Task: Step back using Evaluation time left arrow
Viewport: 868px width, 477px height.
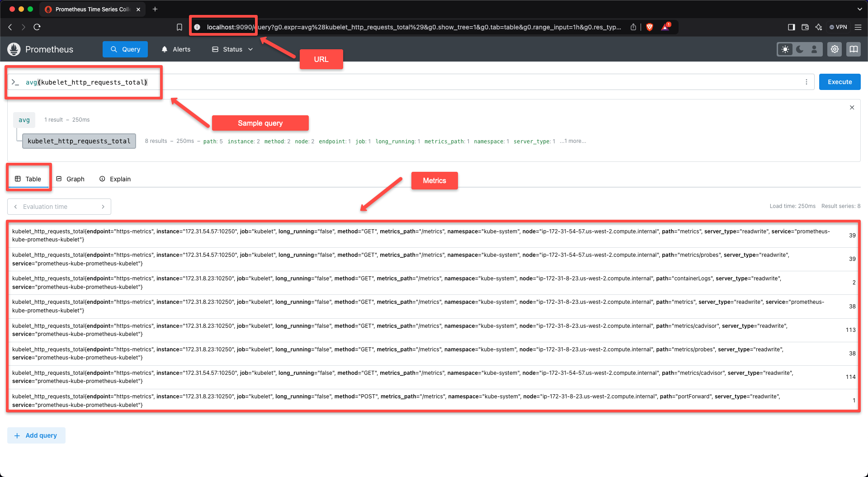Action: pos(16,207)
